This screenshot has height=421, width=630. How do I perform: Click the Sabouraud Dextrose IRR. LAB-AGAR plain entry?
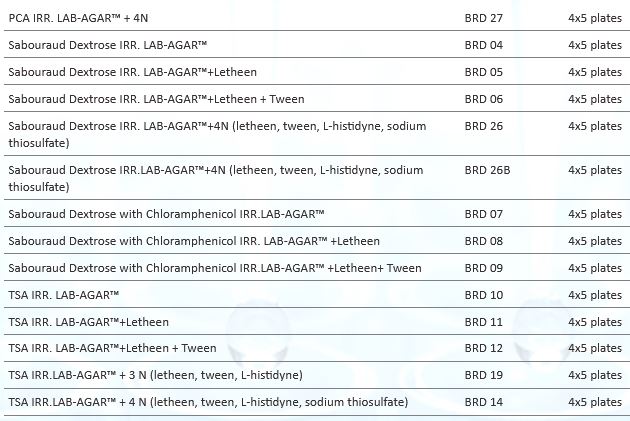pos(107,45)
